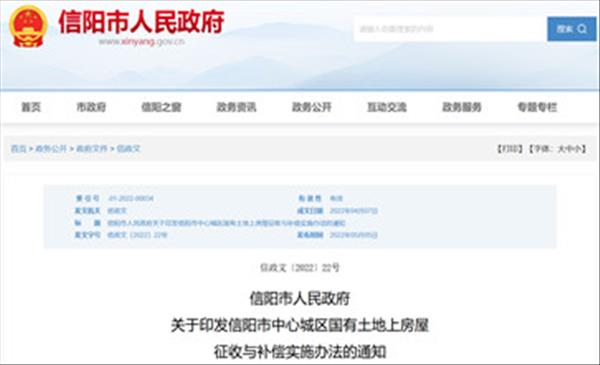This screenshot has width=600, height=365.
Task: Click 信政文 in the breadcrumb
Action: point(129,149)
